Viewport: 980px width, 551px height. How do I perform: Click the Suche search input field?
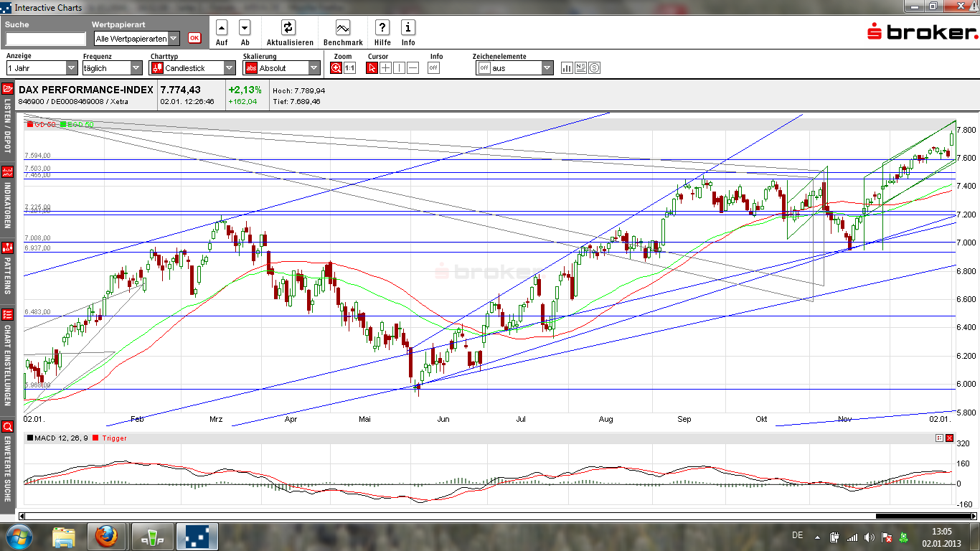click(45, 39)
